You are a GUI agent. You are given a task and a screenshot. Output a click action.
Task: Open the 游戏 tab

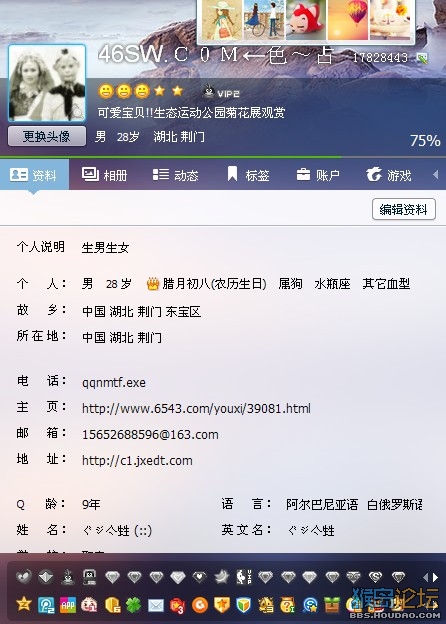[389, 175]
